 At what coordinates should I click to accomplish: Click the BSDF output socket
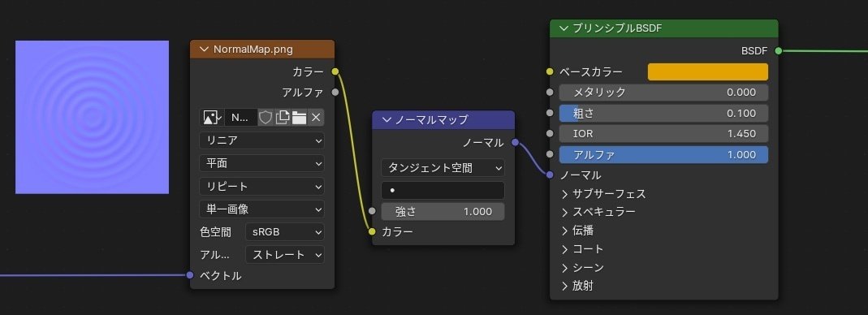click(x=779, y=51)
